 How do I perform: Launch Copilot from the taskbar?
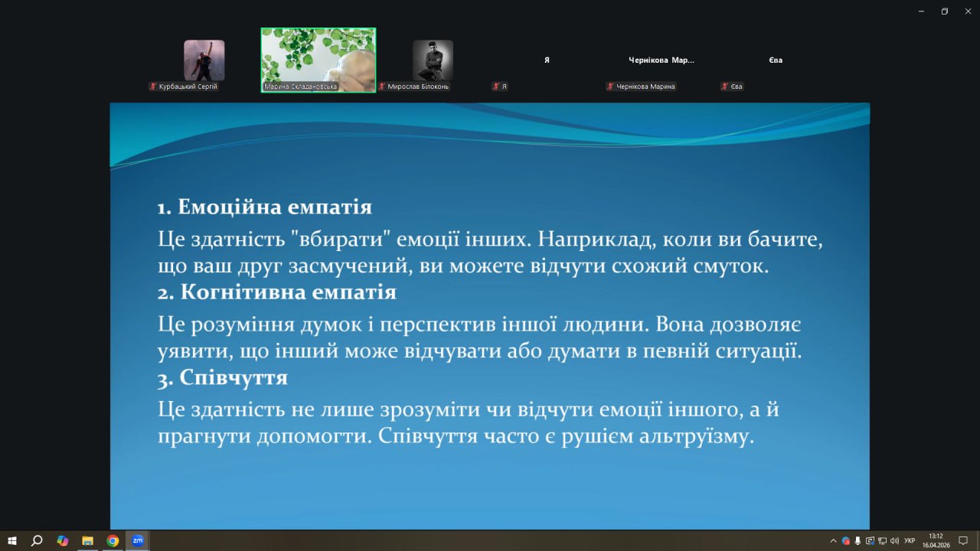pos(63,540)
